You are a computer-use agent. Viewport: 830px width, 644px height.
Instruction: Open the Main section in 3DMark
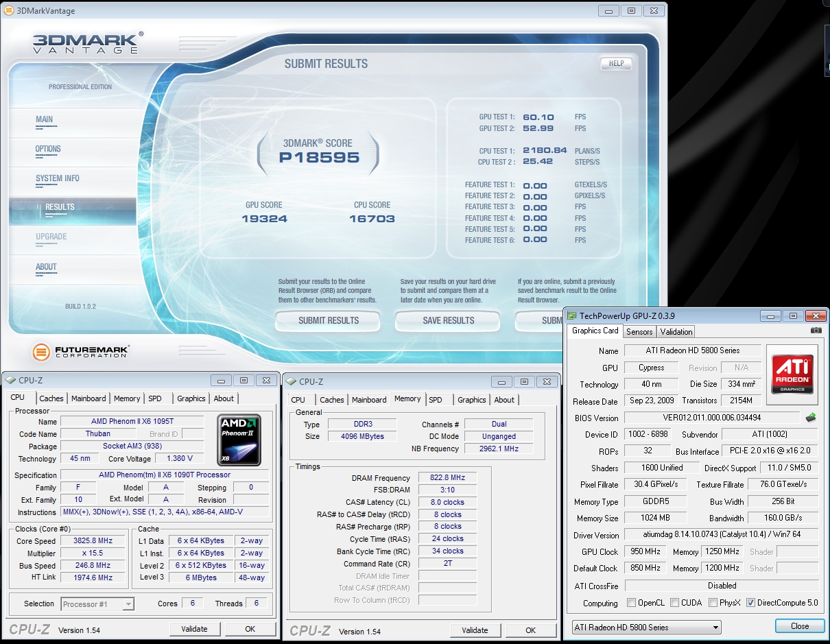click(x=45, y=119)
